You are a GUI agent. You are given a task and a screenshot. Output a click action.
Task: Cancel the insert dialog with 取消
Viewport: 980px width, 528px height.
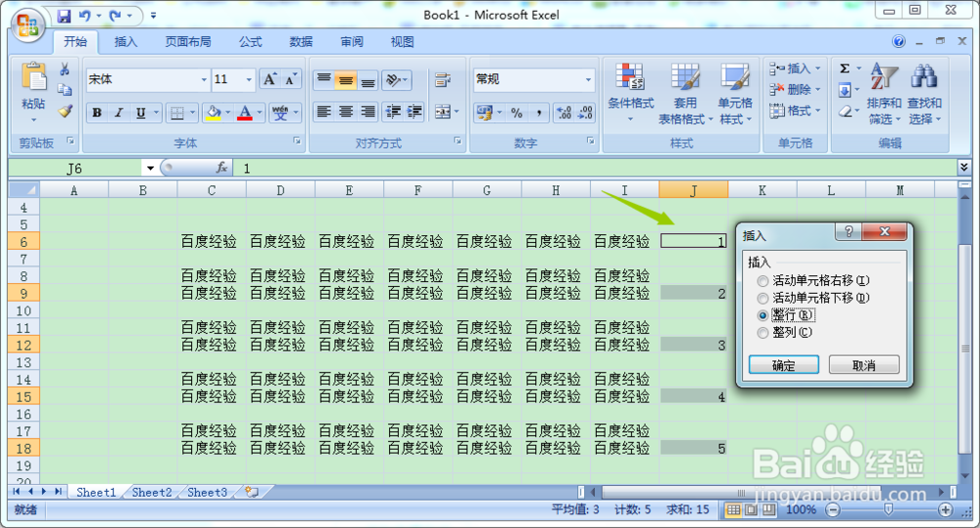click(863, 365)
